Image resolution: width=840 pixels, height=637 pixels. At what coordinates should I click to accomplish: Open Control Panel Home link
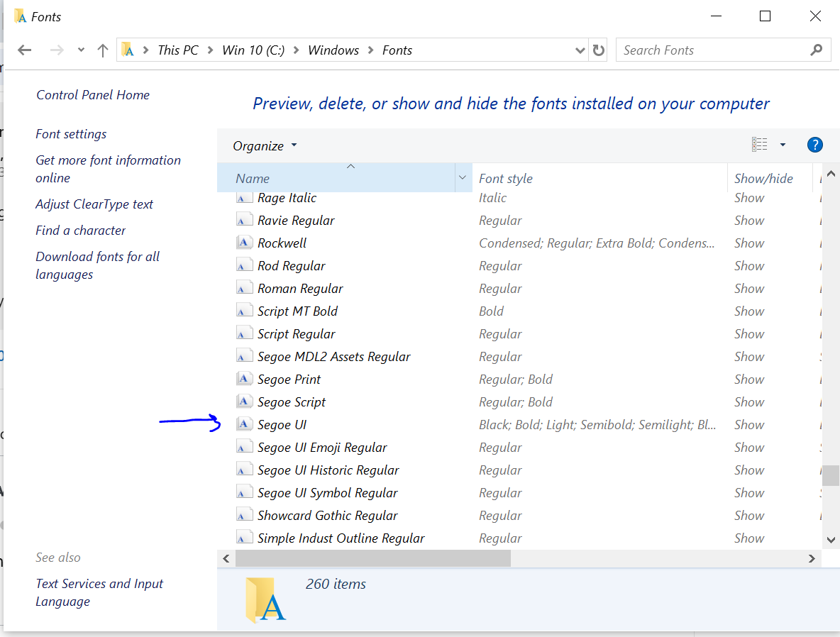93,95
